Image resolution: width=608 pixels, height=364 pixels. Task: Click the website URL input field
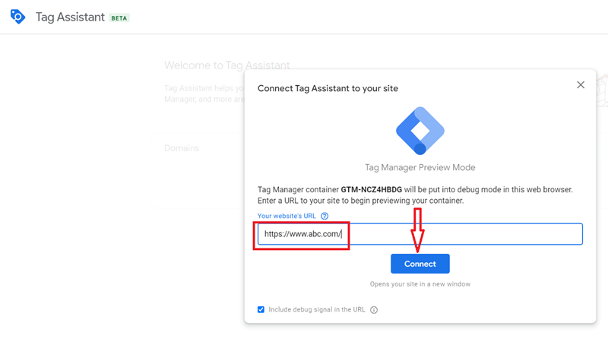coord(420,234)
